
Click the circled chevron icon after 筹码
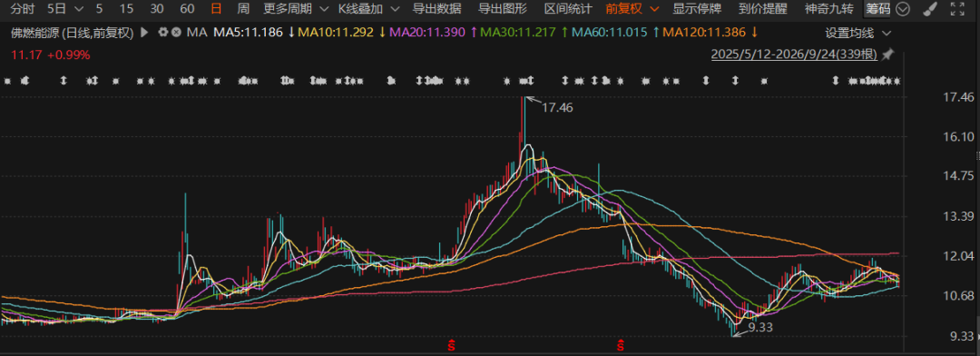(902, 9)
